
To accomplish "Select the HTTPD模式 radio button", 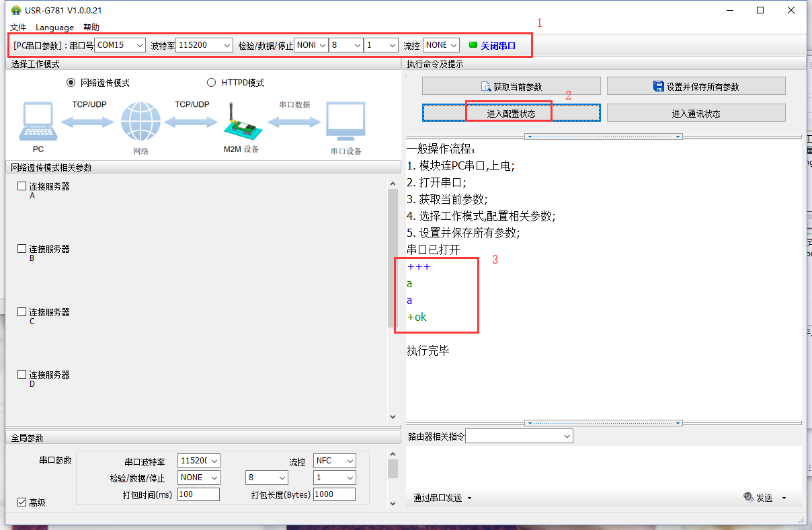I will coord(212,83).
